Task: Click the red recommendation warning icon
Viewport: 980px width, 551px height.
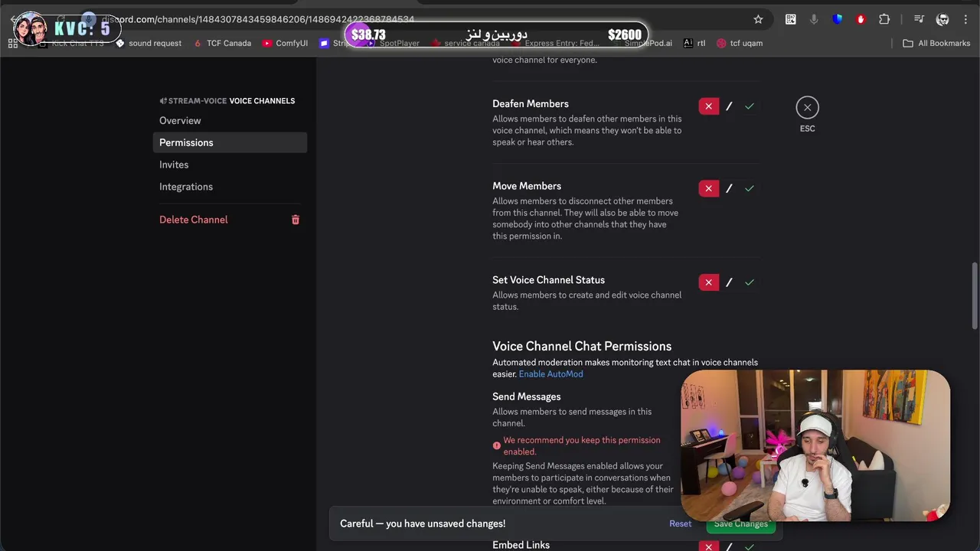Action: pyautogui.click(x=497, y=445)
